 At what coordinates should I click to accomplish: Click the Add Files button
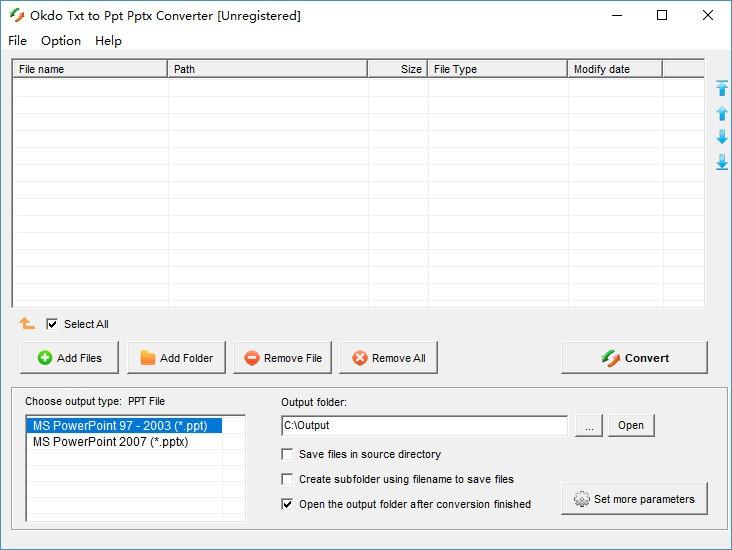click(x=70, y=358)
